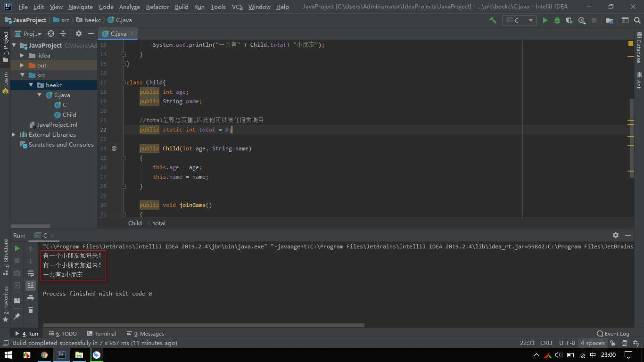Pin the Run tab
Image resolution: width=644 pixels, height=362 pixels.
17,316
